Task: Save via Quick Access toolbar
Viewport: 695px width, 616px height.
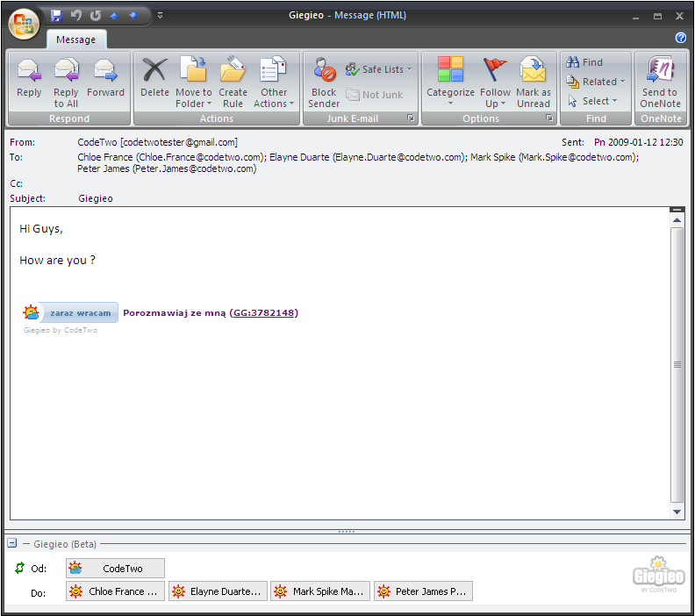Action: 56,16
